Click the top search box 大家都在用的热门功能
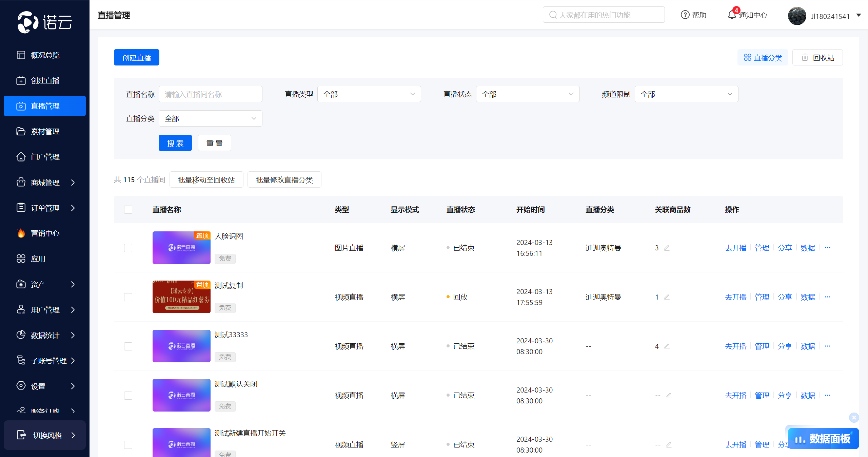The width and height of the screenshot is (868, 457). coord(604,15)
